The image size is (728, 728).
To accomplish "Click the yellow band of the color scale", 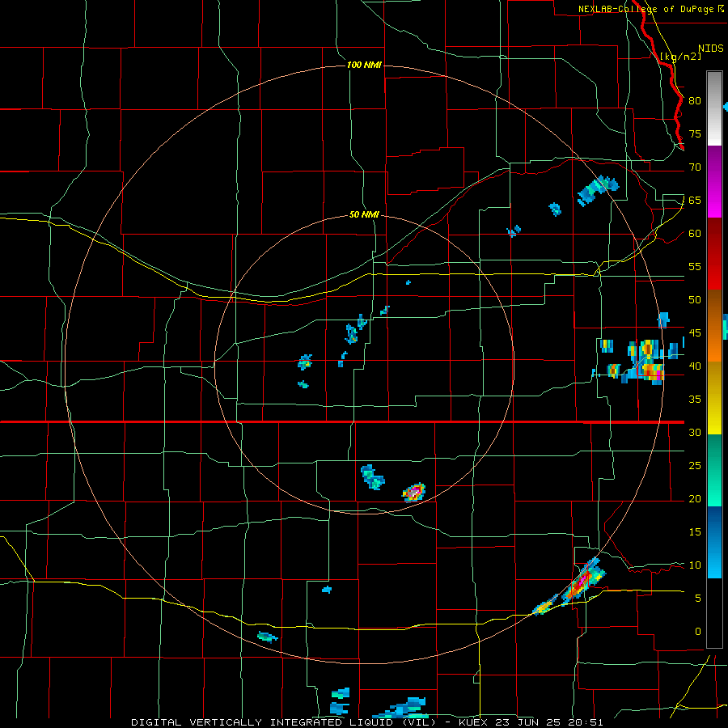I will 714,398.
